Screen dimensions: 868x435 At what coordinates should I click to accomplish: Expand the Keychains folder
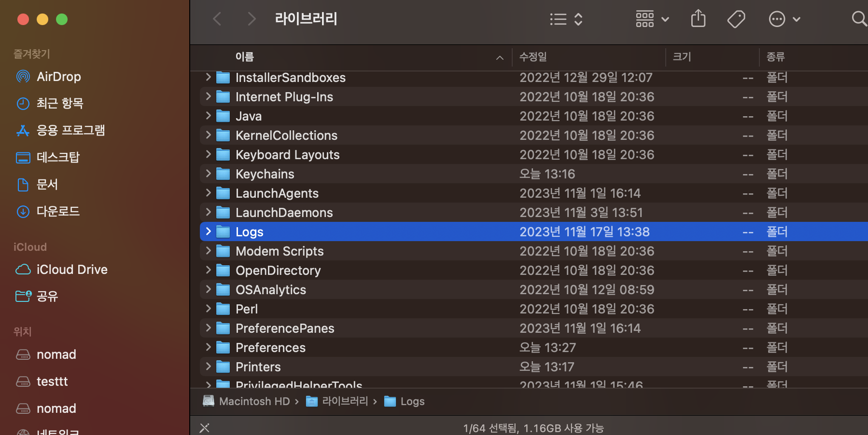point(208,174)
